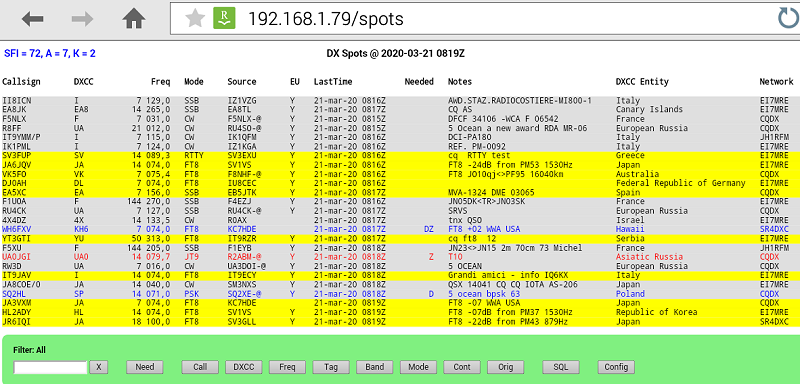Filter spots by Call button

point(201,367)
